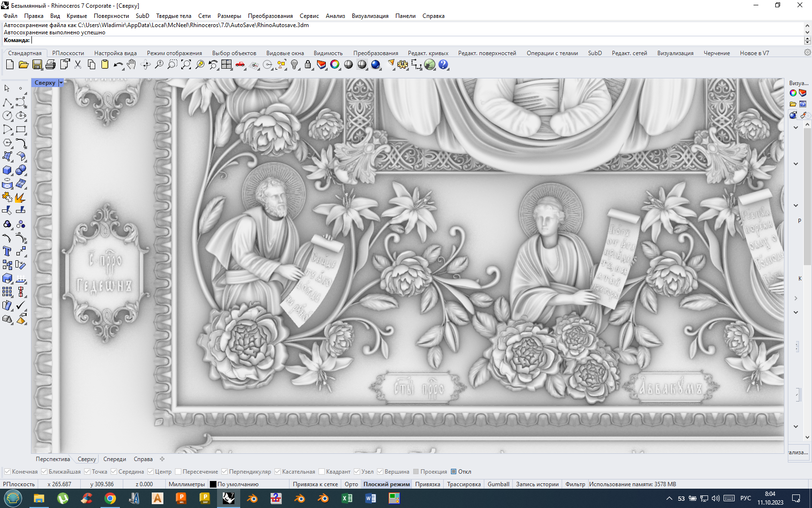Screen dimensions: 812x508
Task: Open a file with the folder icon
Action: [x=23, y=64]
